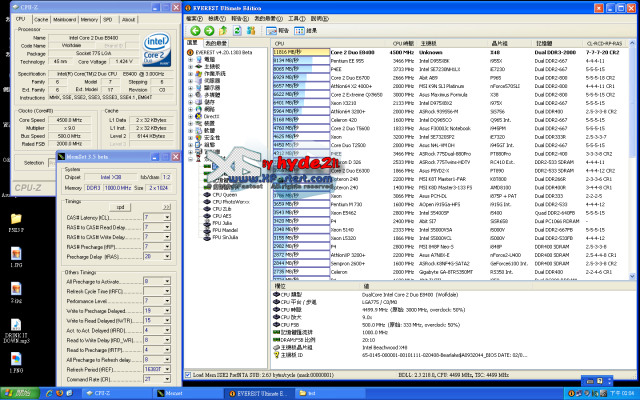The width and height of the screenshot is (640, 400).
Task: Open the 工具(T) Tools menu in EVEREST
Action: click(297, 19)
